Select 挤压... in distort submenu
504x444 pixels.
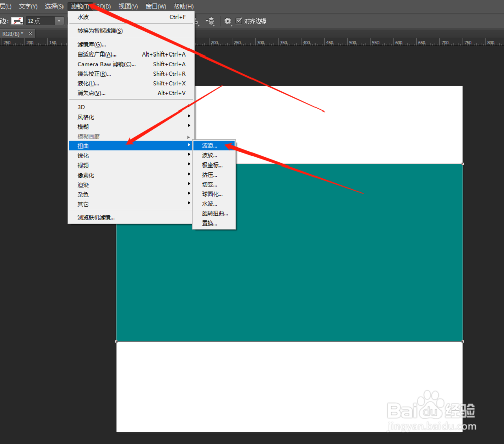point(214,175)
